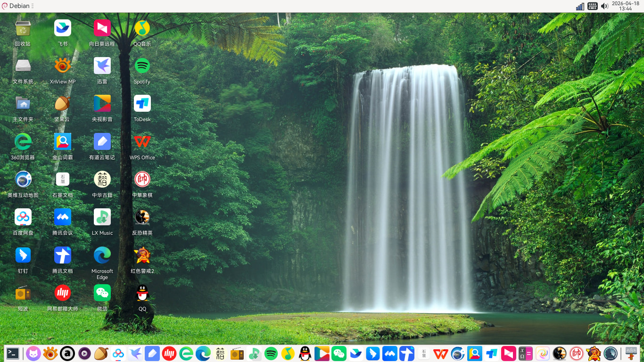
Task: Click the date and time clock
Action: pos(625,6)
